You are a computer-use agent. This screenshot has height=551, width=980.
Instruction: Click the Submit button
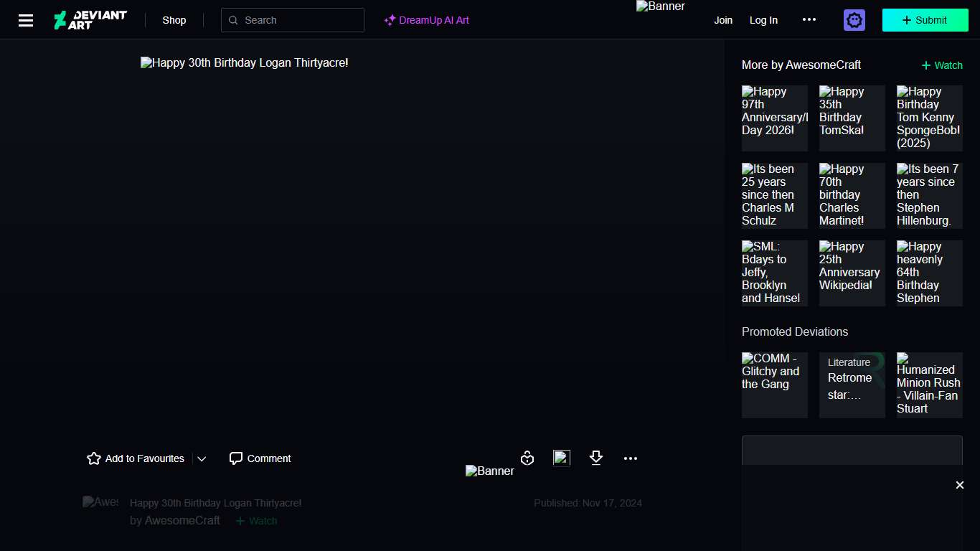click(925, 20)
